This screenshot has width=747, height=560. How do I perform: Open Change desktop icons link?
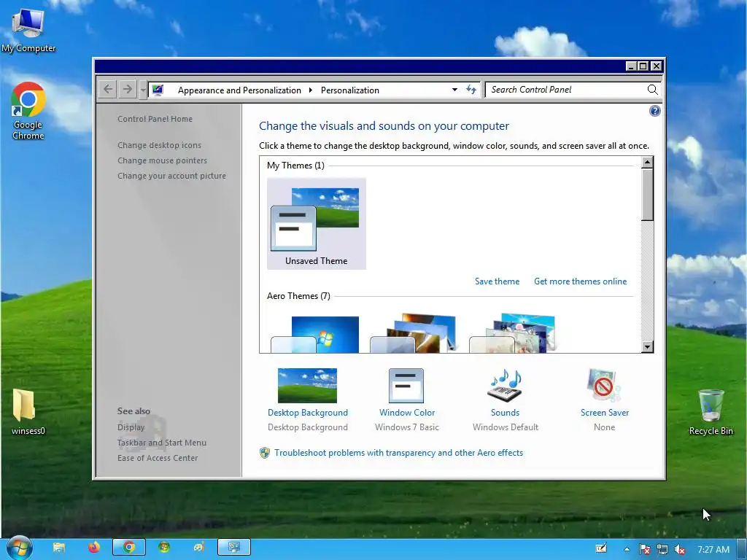[159, 145]
